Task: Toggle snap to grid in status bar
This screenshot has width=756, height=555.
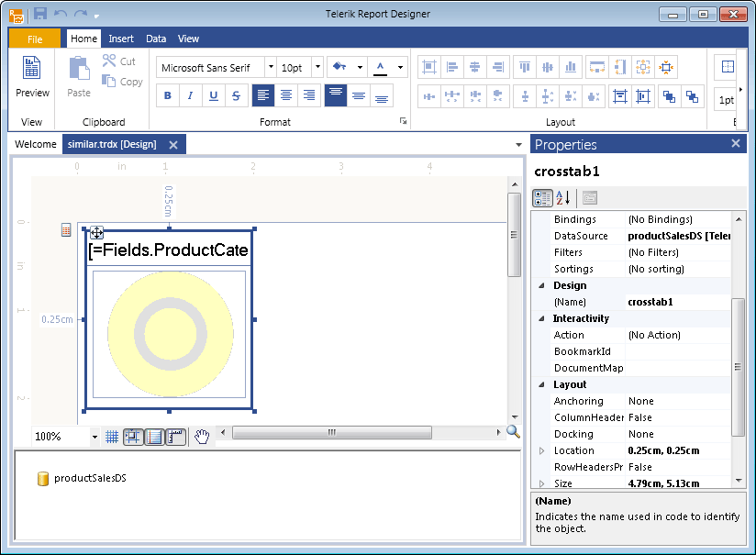Action: point(133,437)
